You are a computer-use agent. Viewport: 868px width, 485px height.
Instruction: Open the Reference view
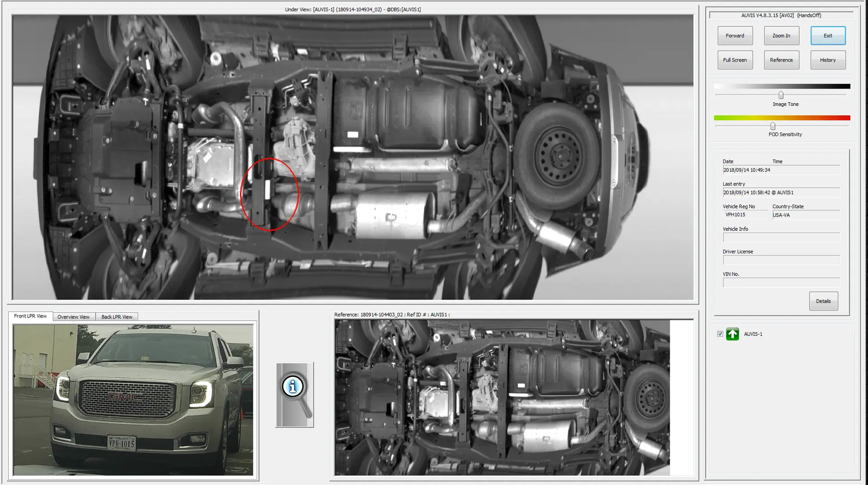[x=781, y=60]
